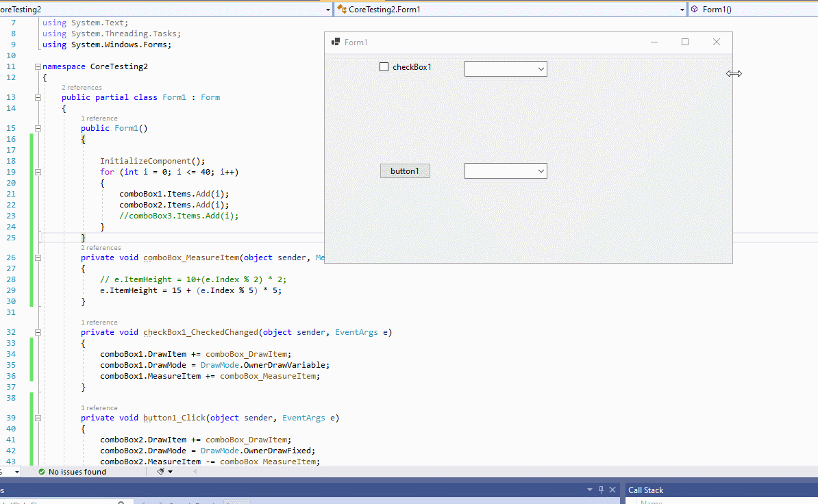Click the Form1 application icon in the window title bar
This screenshot has width=818, height=504.
click(335, 41)
